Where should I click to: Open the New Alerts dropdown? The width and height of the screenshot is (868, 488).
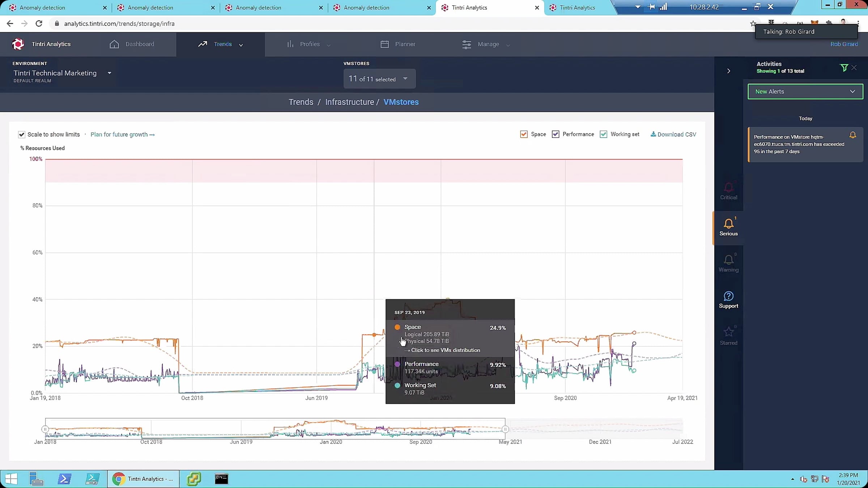tap(805, 91)
